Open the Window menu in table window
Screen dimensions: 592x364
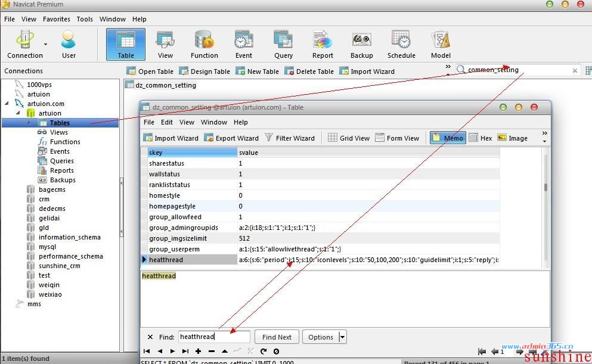[213, 122]
